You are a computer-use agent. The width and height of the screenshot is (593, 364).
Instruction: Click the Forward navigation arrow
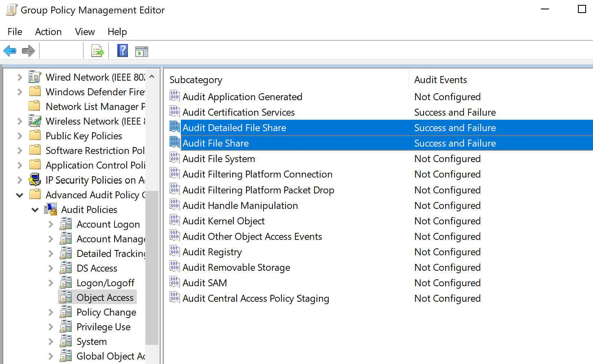click(28, 50)
